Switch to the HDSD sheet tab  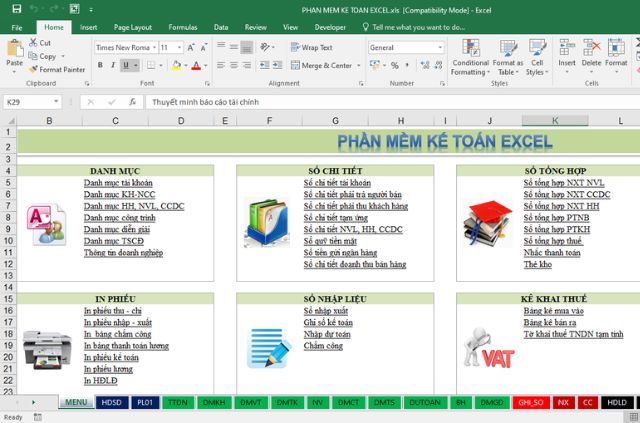[111, 403]
